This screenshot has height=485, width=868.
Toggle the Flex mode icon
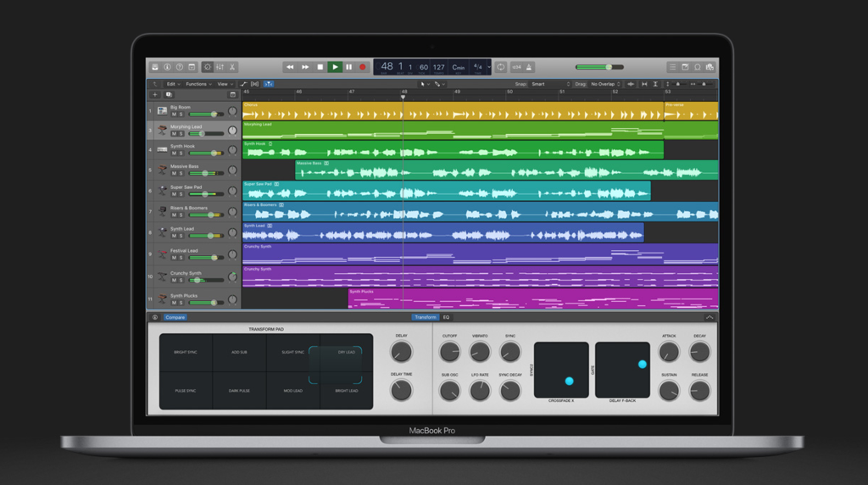point(254,84)
